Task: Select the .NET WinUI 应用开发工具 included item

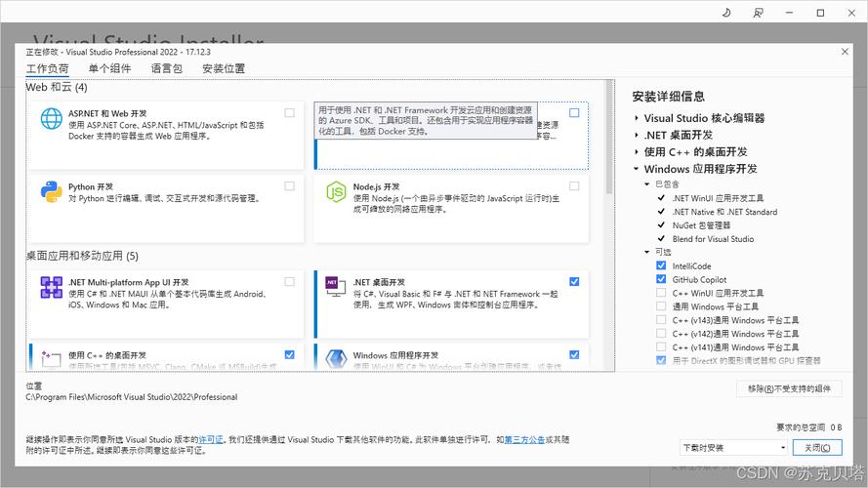Action: [718, 198]
